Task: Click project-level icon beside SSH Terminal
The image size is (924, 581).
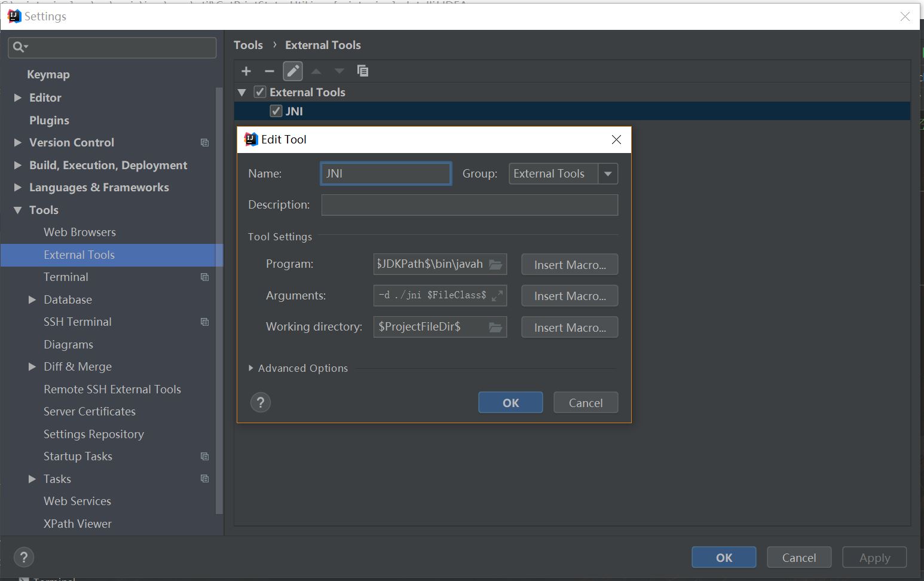Action: pyautogui.click(x=204, y=322)
